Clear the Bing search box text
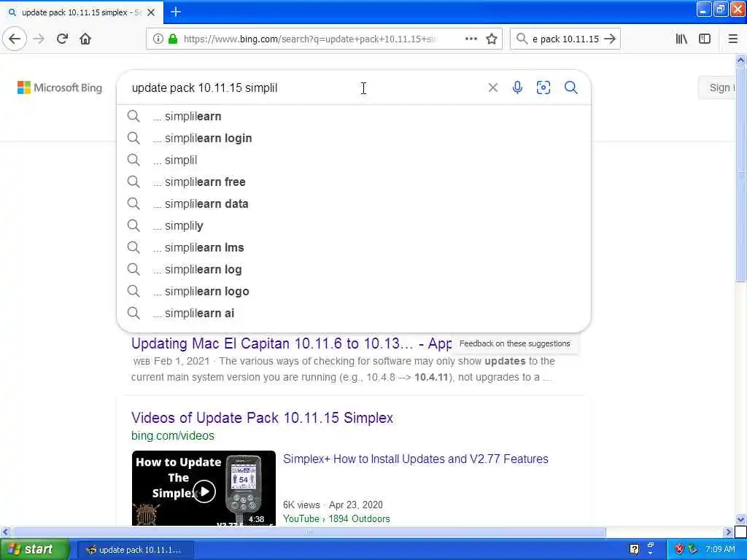This screenshot has height=560, width=747. (x=493, y=87)
